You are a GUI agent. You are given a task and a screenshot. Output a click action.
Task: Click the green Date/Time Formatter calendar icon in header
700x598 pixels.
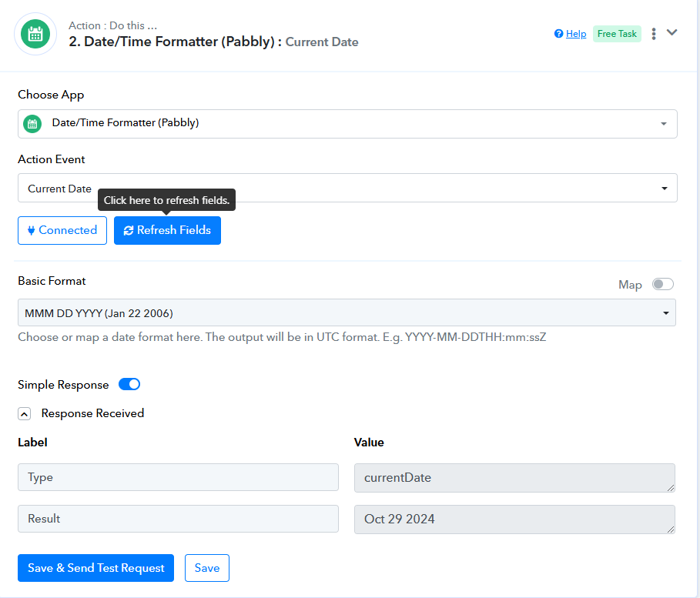tap(35, 34)
